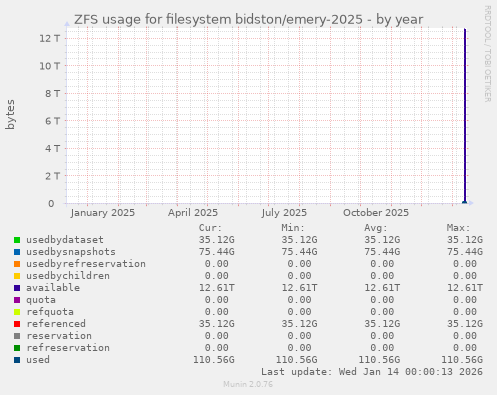The width and height of the screenshot is (497, 395).
Task: Click the refreservation dark green legend swatch
Action: (x=17, y=348)
